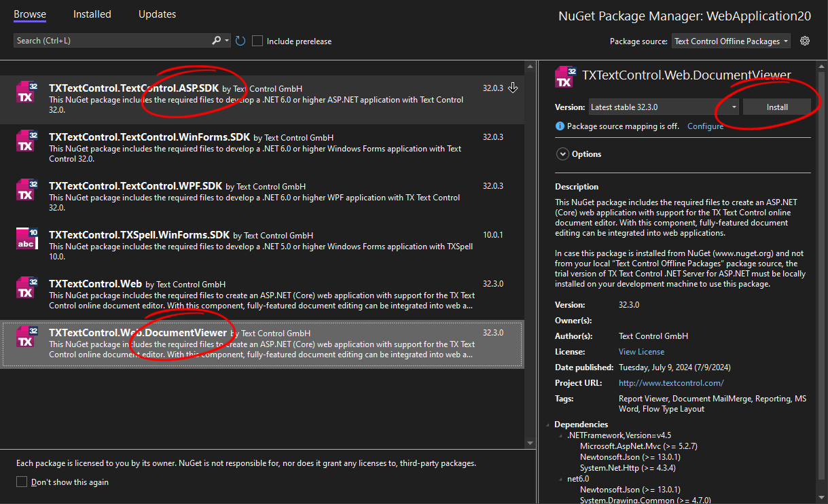Click the WPF.SDK package icon
This screenshot has width=828, height=504.
pyautogui.click(x=26, y=190)
